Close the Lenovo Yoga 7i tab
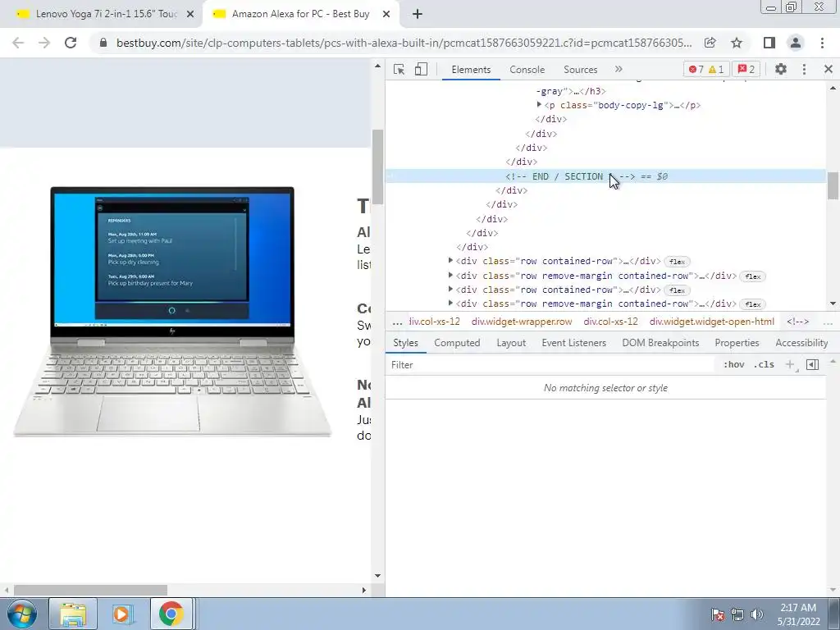Viewport: 840px width, 630px height. (x=190, y=15)
